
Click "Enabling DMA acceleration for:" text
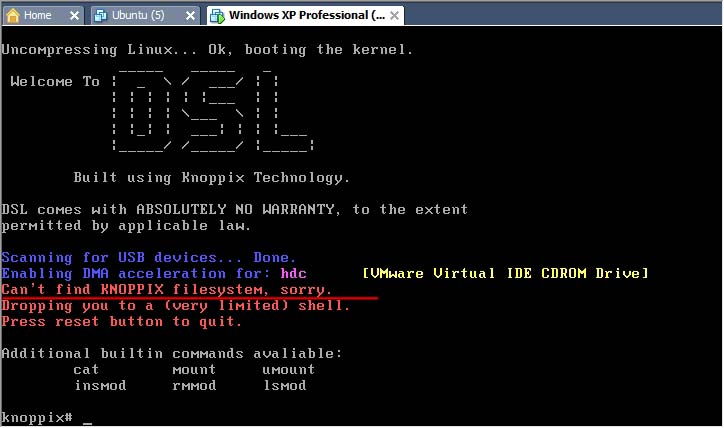[x=136, y=273]
